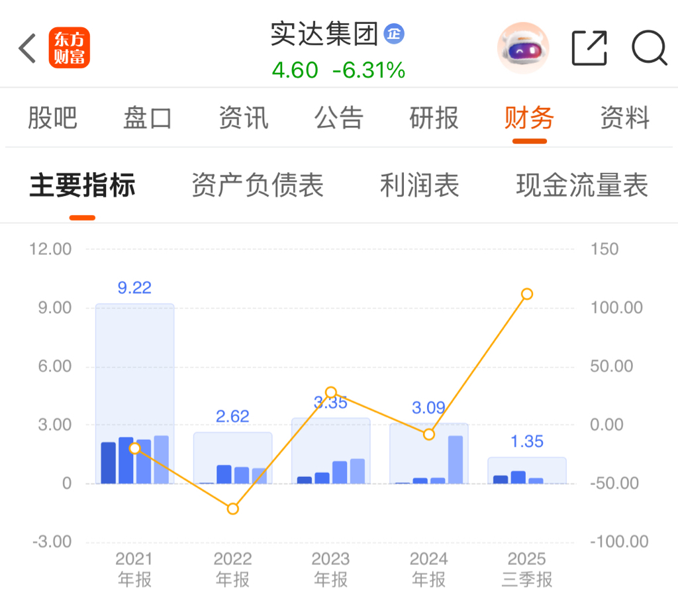This screenshot has height=616, width=678.
Task: Select the 2025 三季报 bar group
Action: coord(527,470)
